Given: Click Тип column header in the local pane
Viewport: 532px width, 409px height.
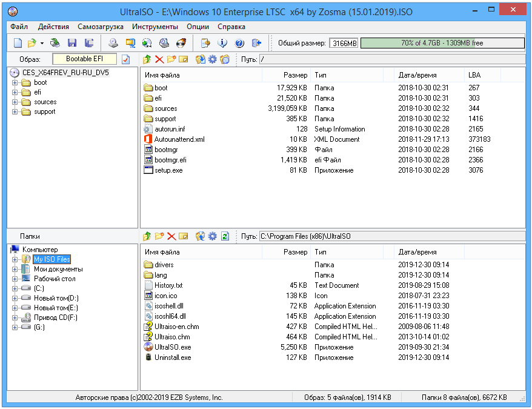Looking at the screenshot, I should (x=347, y=252).
